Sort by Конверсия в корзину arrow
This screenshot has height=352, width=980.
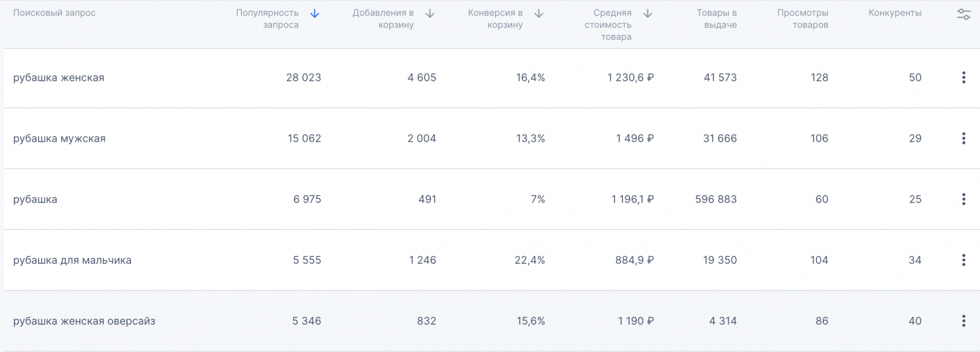(x=539, y=13)
